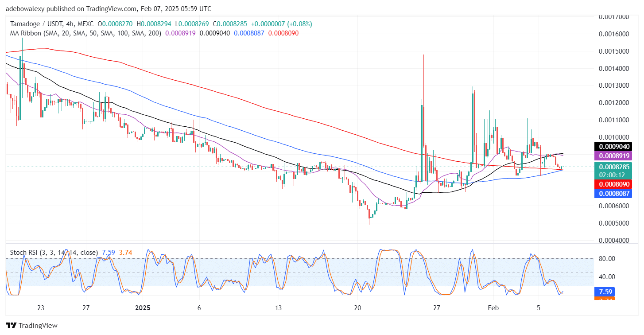The width and height of the screenshot is (644, 335).
Task: Click the +0.08% change value in legend
Action: pyautogui.click(x=299, y=24)
